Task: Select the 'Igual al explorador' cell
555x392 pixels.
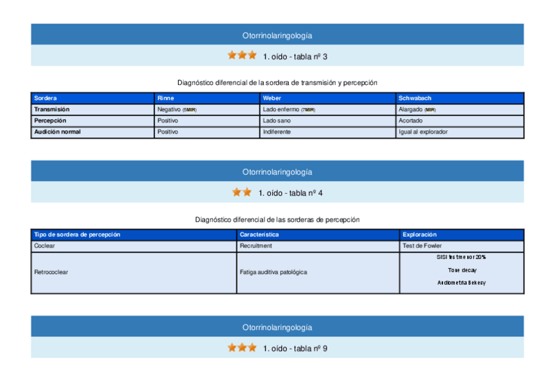Action: (x=423, y=132)
